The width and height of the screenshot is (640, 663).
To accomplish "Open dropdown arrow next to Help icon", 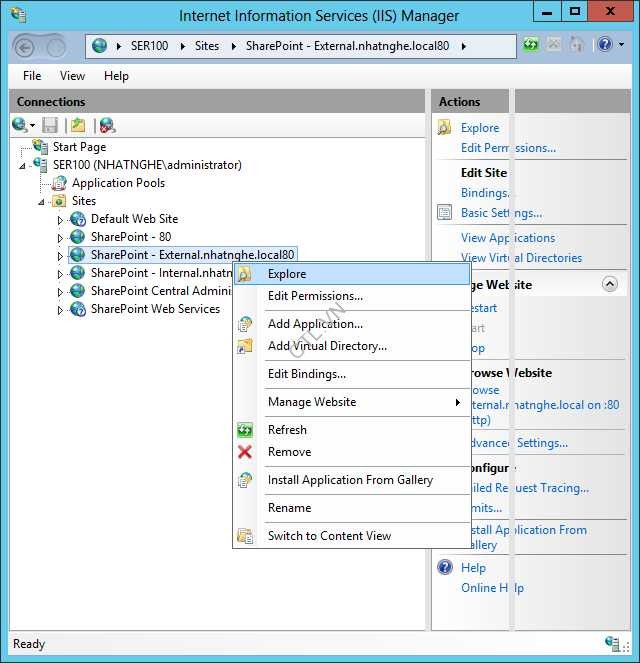I will 621,44.
